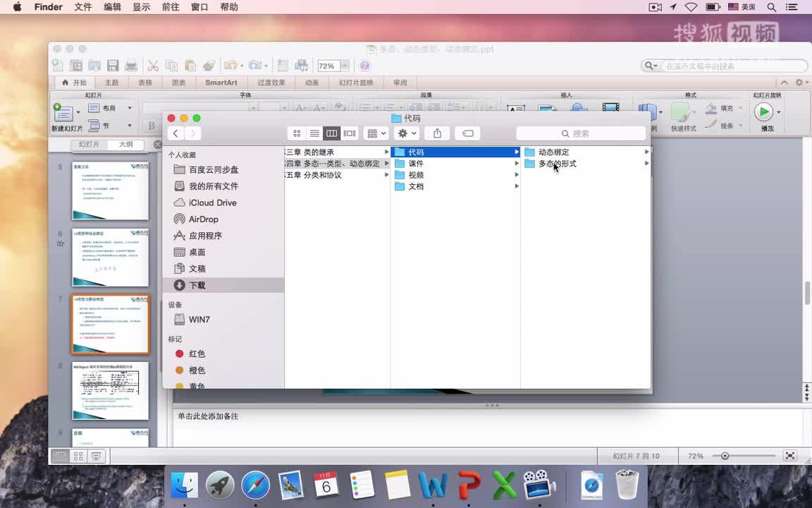Viewport: 812px width, 508px height.
Task: Switch to the 动画 ribbon tab
Action: (x=311, y=82)
